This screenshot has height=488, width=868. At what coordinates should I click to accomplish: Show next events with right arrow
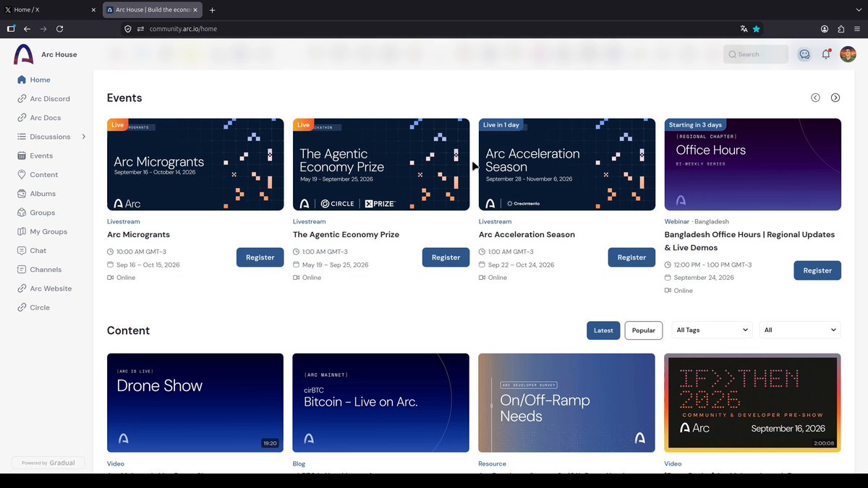coord(835,98)
